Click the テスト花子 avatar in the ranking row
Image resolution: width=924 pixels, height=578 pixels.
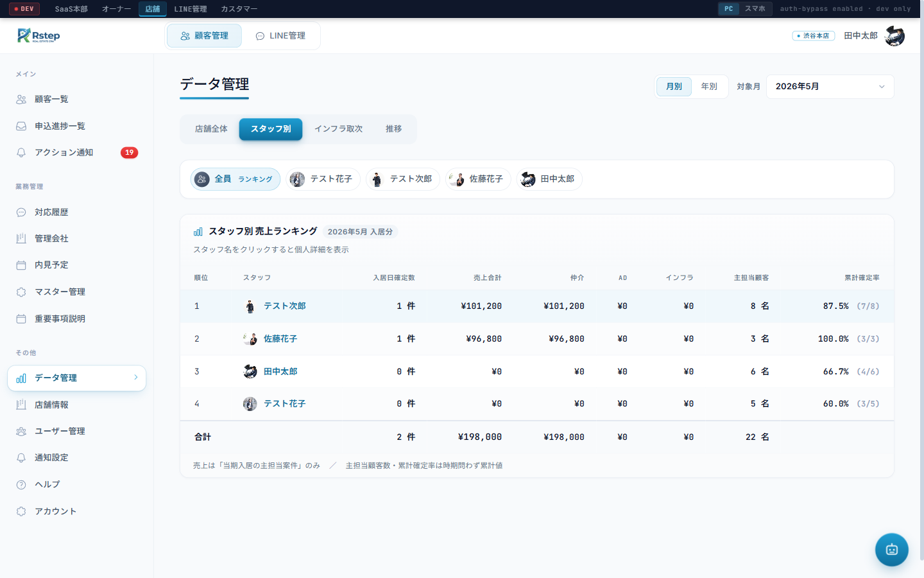pos(250,404)
